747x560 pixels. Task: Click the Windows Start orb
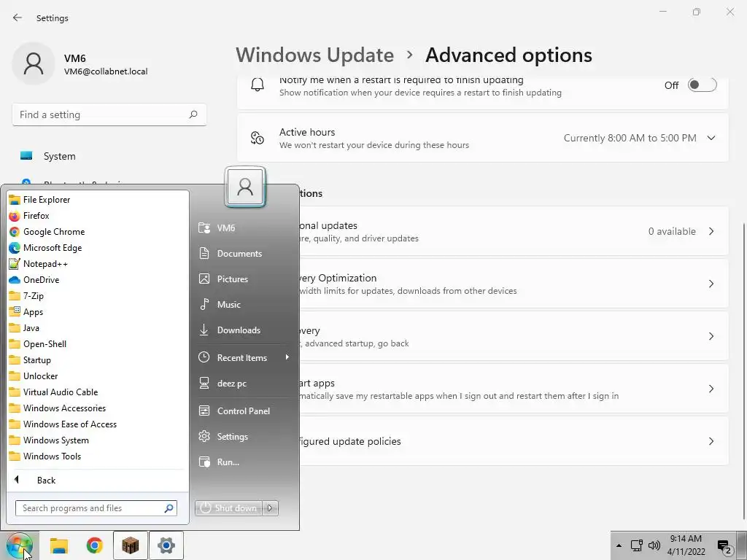[20, 545]
